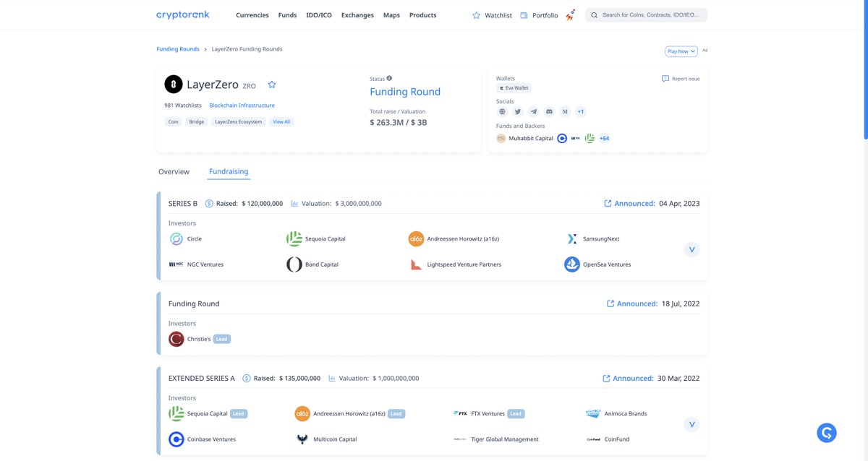The width and height of the screenshot is (868, 461).
Task: Open the Products menu
Action: tap(423, 15)
